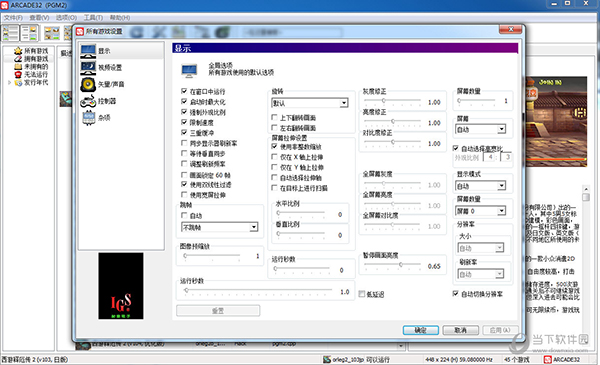Toggle 强制外观比例 checkbox
Screen dimensions: 600x365
coord(184,112)
